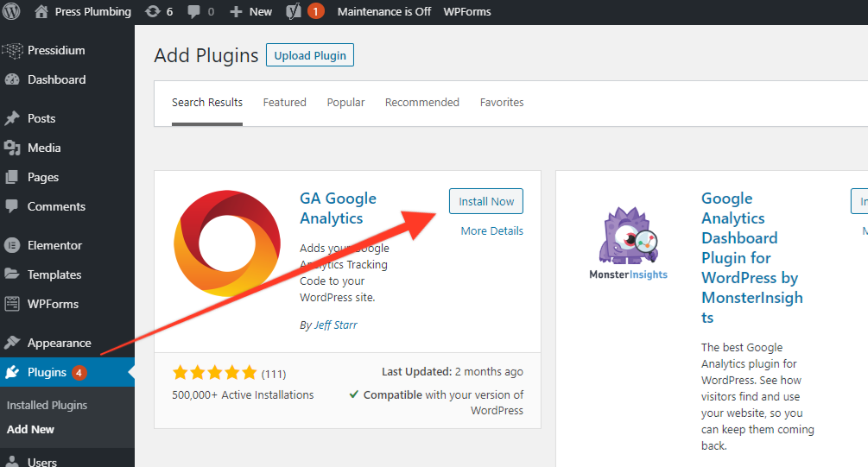Open More Details link for GA plugin
The width and height of the screenshot is (868, 467).
492,230
